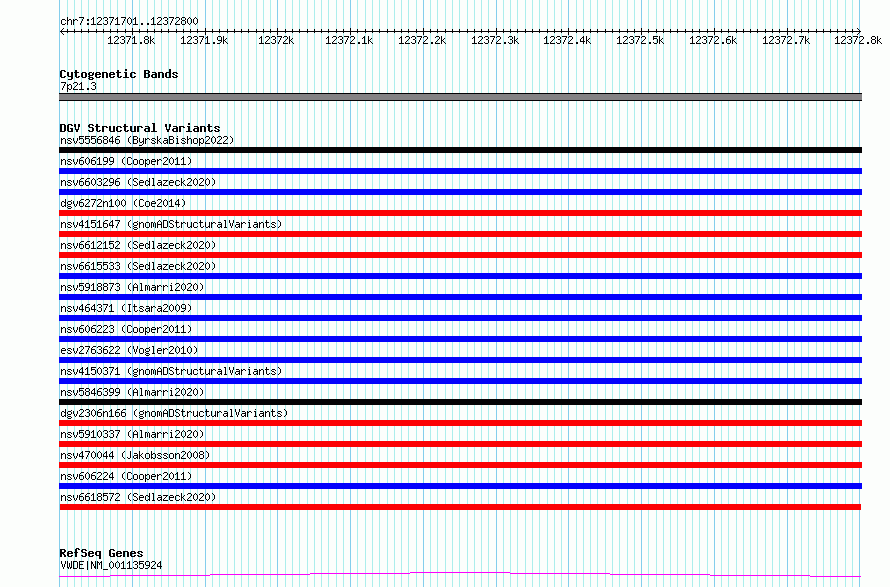Click the 12372k ruler tick label
The height and width of the screenshot is (587, 890).
(276, 40)
